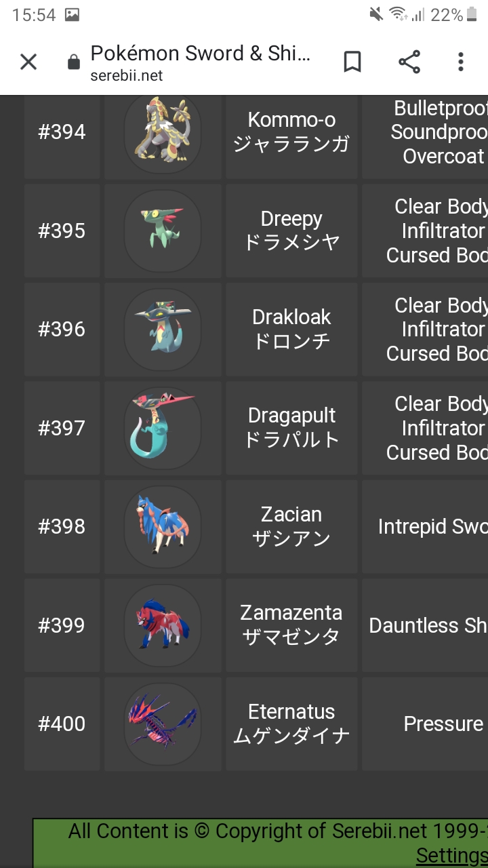Tap the Zamazenta sprite icon
488x868 pixels.
pyautogui.click(x=163, y=625)
